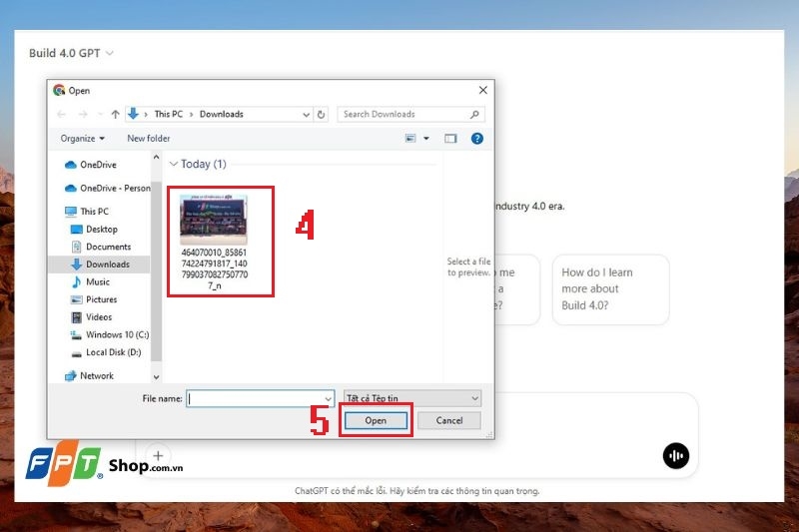Click 'Downloads' in the address path
The image size is (799, 532).
[x=221, y=114]
